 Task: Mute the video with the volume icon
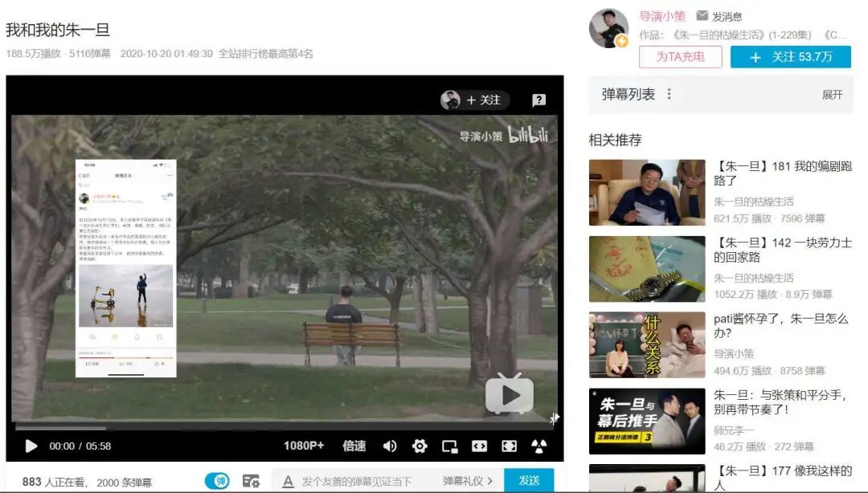click(x=390, y=446)
